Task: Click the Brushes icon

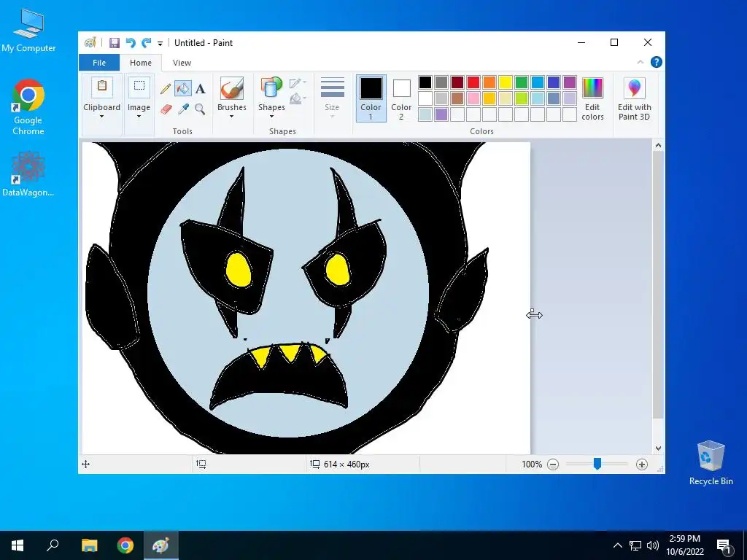Action: (231, 88)
